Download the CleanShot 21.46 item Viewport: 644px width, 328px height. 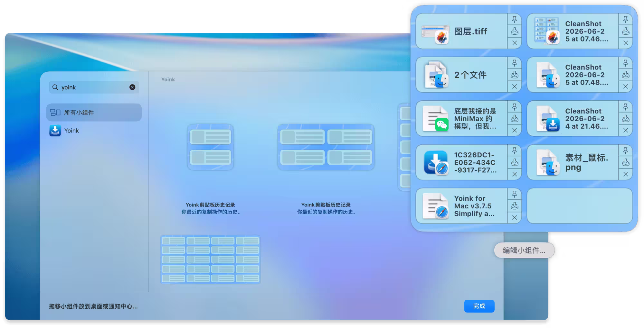(626, 119)
